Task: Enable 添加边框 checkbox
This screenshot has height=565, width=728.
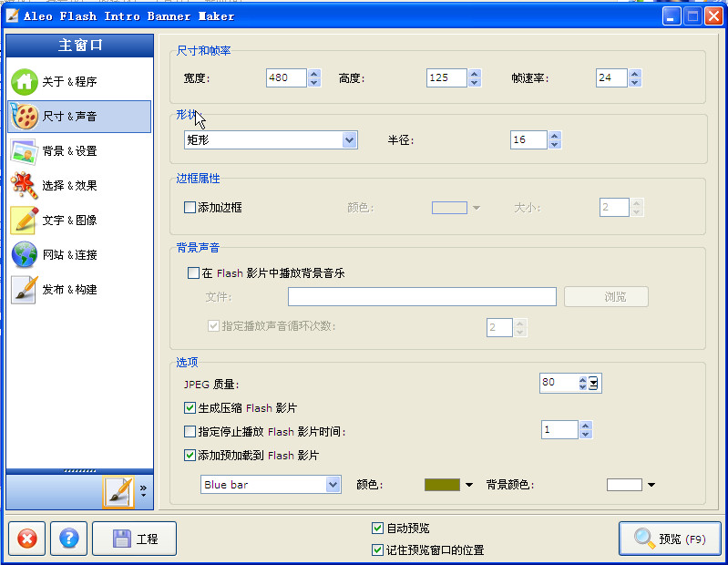Action: [190, 207]
